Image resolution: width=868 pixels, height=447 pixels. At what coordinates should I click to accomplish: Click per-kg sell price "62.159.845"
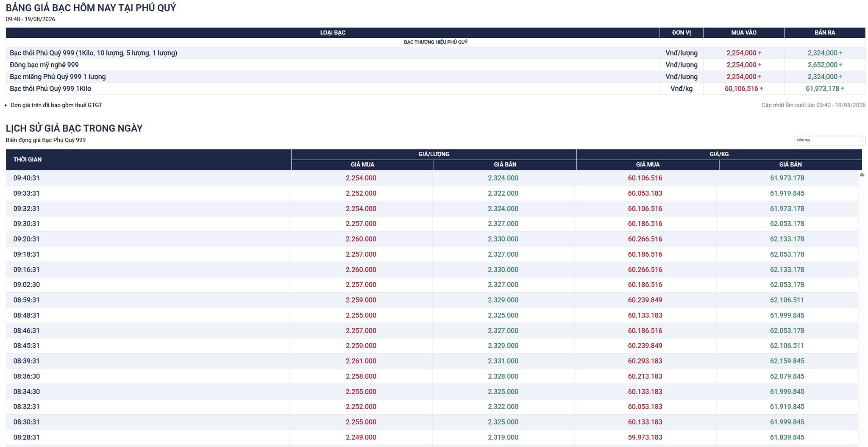(787, 361)
